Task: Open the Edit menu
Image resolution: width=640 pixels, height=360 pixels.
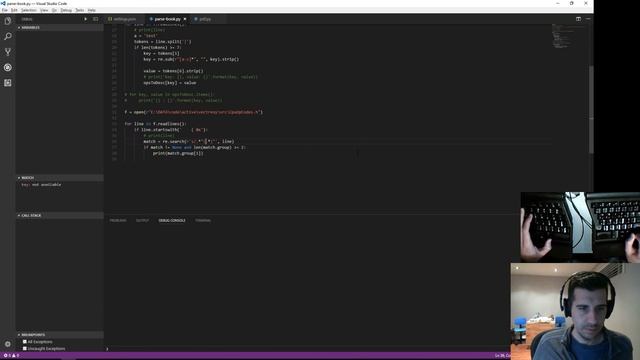Action: click(x=14, y=10)
